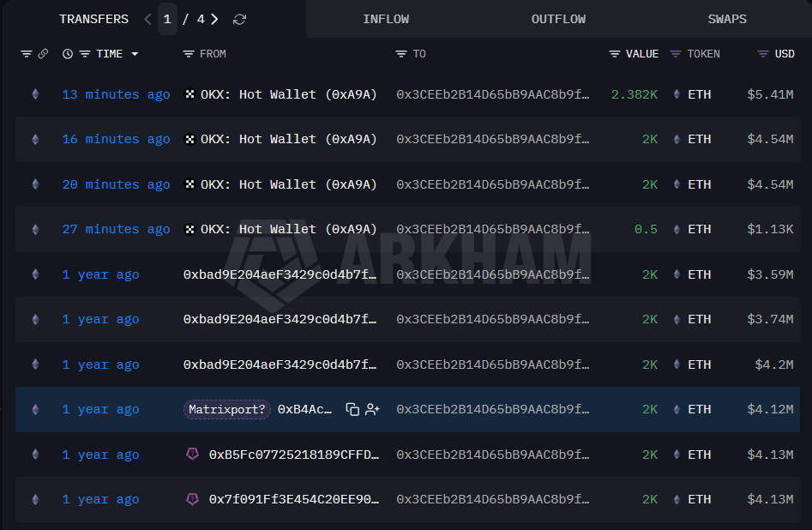This screenshot has height=530, width=812.
Task: Switch to the INFLOW tab
Action: click(x=386, y=18)
